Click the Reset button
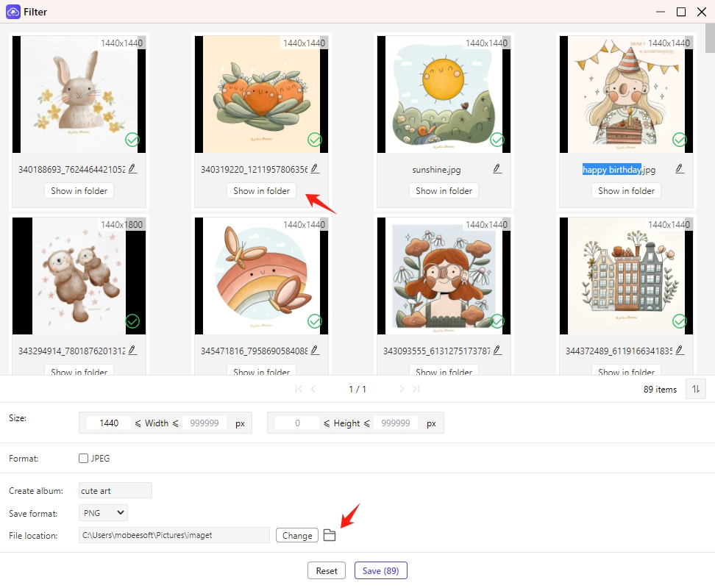715x588 pixels. [x=327, y=570]
